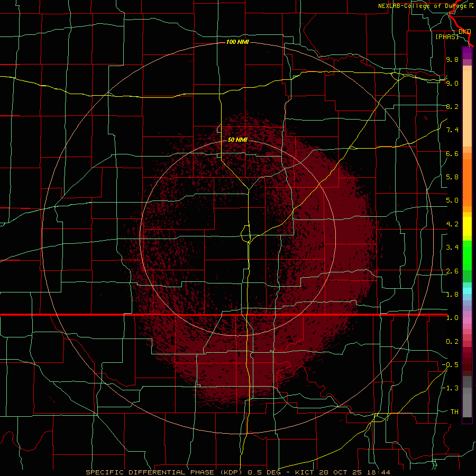Pick the yellow segment of the color bar
476x476 pixels.
tap(467, 226)
